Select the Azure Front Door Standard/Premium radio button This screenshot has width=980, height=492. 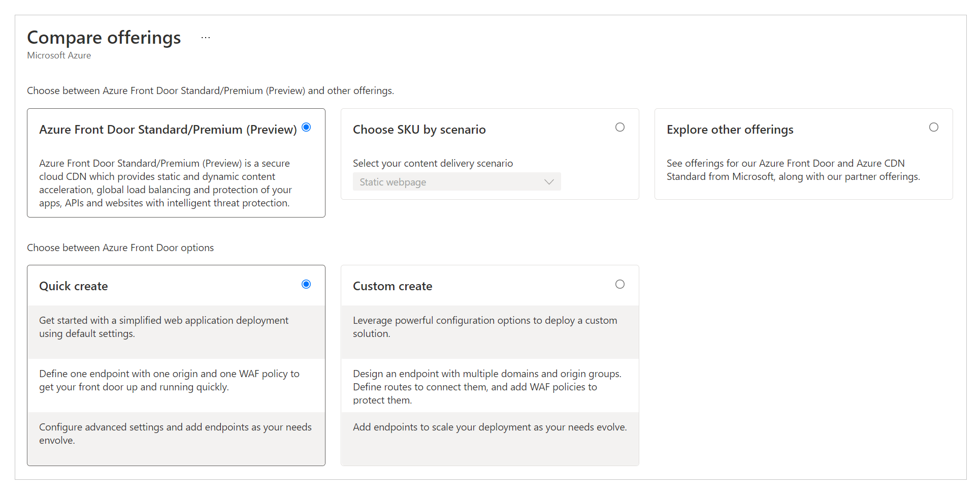point(306,127)
